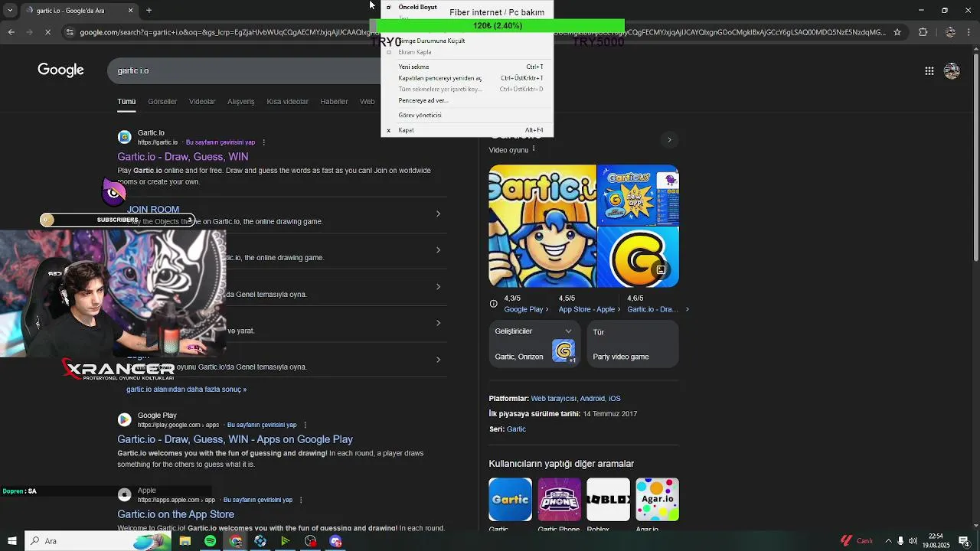980x551 pixels.
Task: Open more options for Apple result
Action: coord(301,500)
